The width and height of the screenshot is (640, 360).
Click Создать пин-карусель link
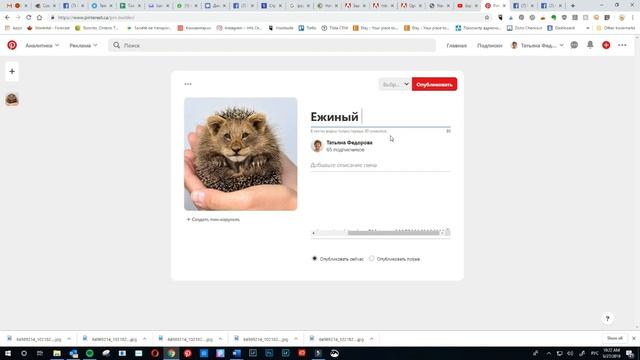[x=213, y=220]
